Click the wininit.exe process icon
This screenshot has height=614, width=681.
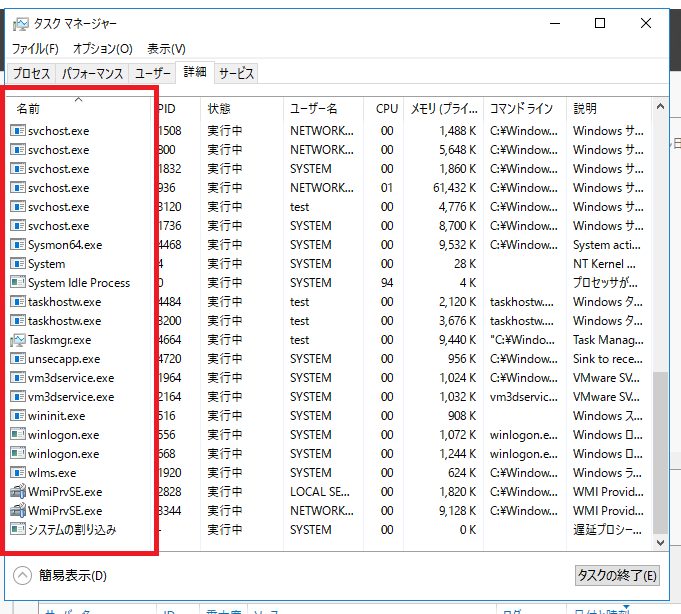[x=17, y=416]
